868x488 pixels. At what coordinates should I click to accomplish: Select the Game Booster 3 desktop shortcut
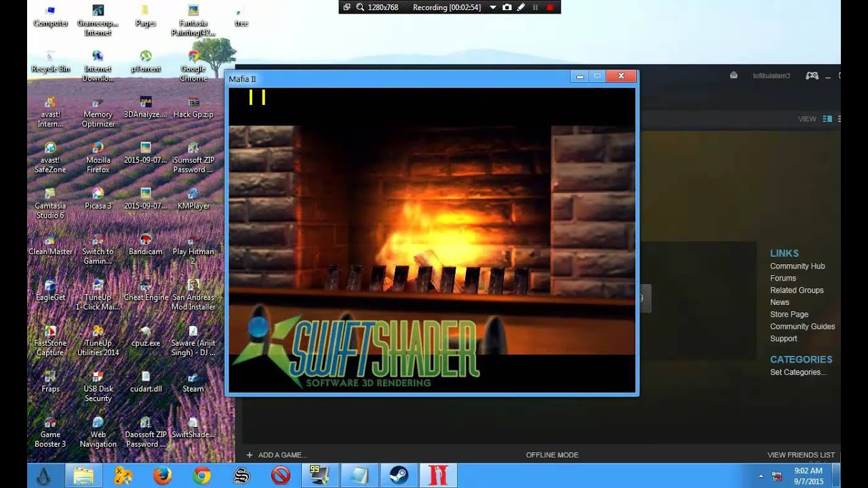tap(50, 432)
